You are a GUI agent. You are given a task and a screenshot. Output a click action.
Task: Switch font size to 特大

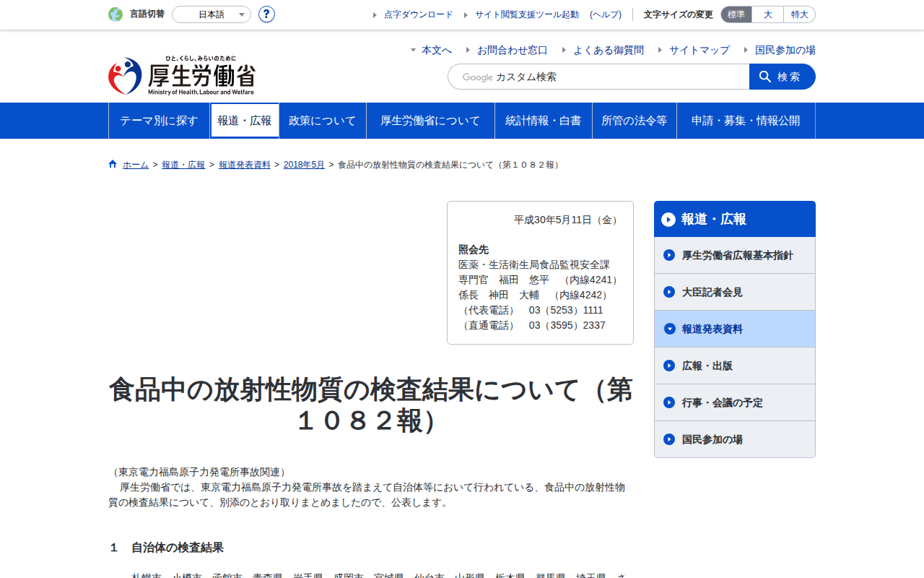(800, 14)
